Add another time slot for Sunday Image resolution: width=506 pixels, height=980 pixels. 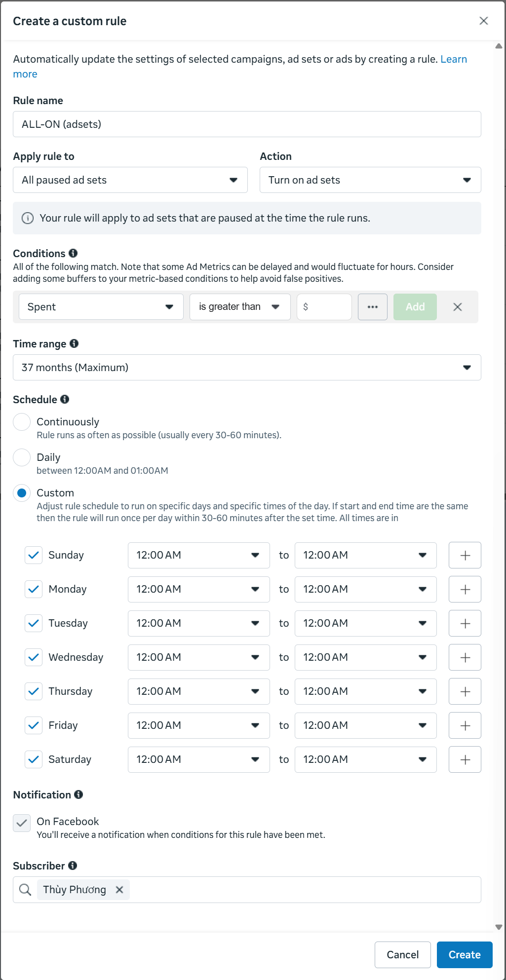[x=465, y=555]
